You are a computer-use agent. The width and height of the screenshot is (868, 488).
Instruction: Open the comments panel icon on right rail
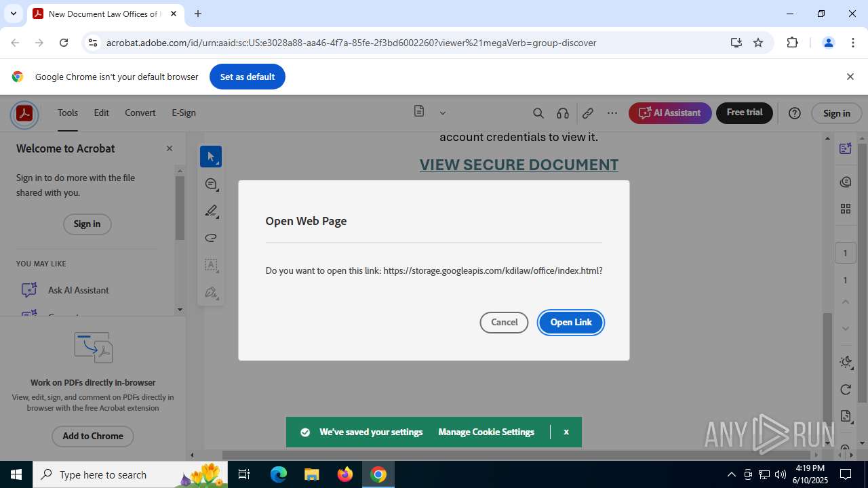pyautogui.click(x=845, y=182)
